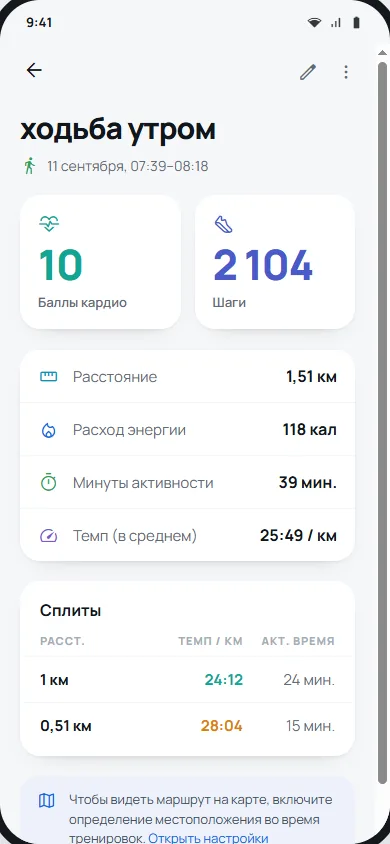Screen dimensions: 390x844
Task: Tap the green walking person icon
Action: pyautogui.click(x=30, y=166)
